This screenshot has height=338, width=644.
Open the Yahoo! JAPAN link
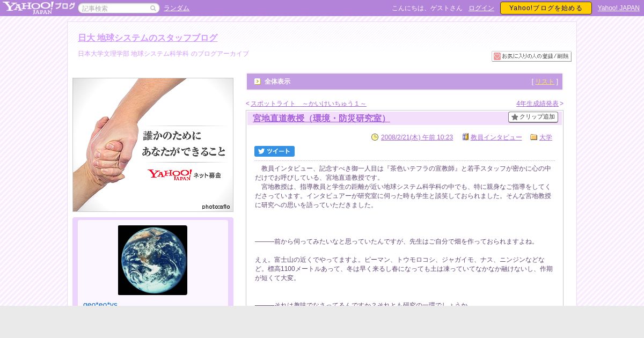619,8
